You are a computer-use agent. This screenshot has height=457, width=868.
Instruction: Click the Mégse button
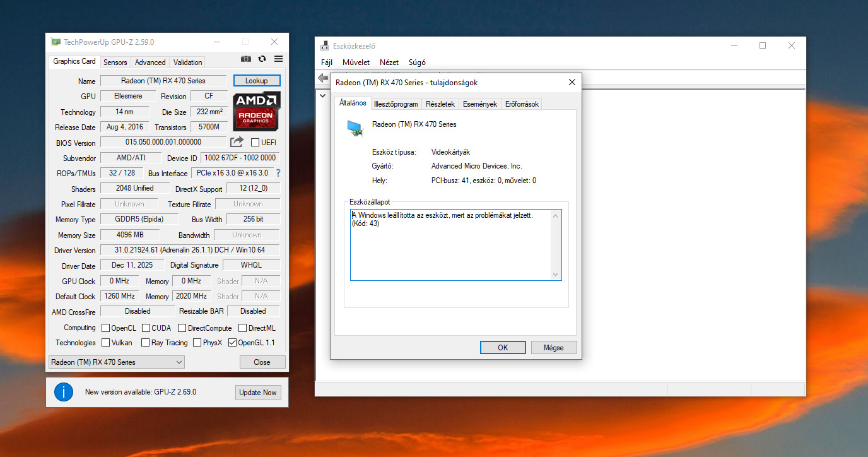coord(553,347)
